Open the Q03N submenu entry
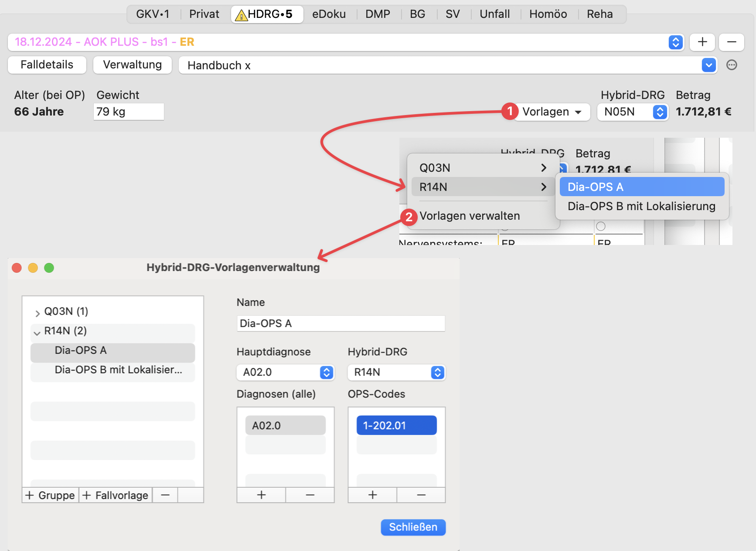The height and width of the screenshot is (551, 756). click(x=483, y=168)
